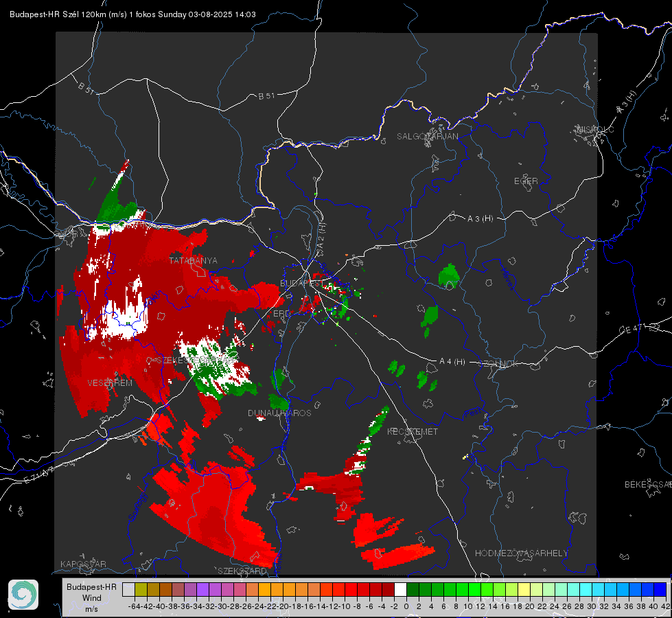The height and width of the screenshot is (618, 672).
Task: Click the A 4 (H) route label
Action: tap(452, 362)
